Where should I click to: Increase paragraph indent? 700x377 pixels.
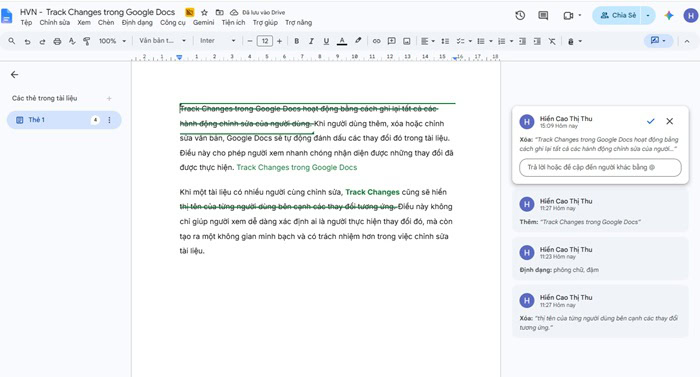point(537,41)
